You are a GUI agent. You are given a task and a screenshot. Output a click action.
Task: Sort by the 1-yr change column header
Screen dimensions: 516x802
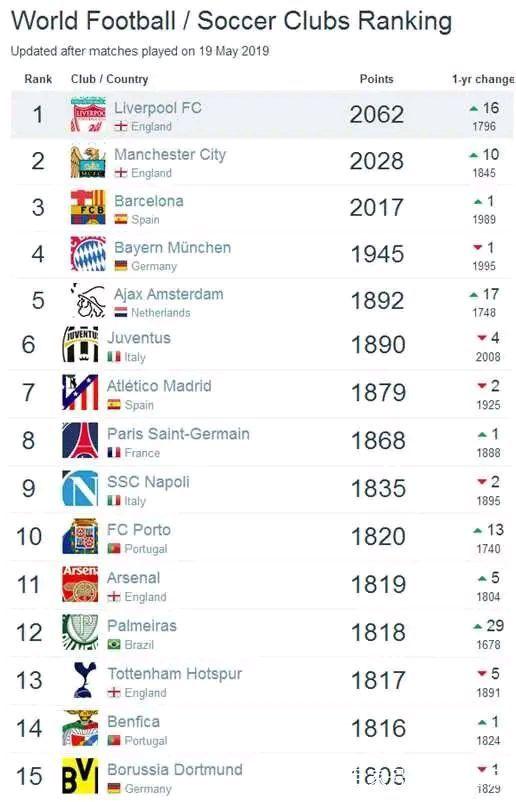click(x=483, y=79)
